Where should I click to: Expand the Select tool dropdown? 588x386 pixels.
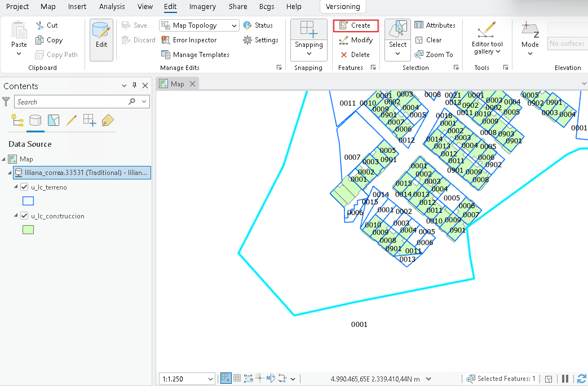(397, 54)
